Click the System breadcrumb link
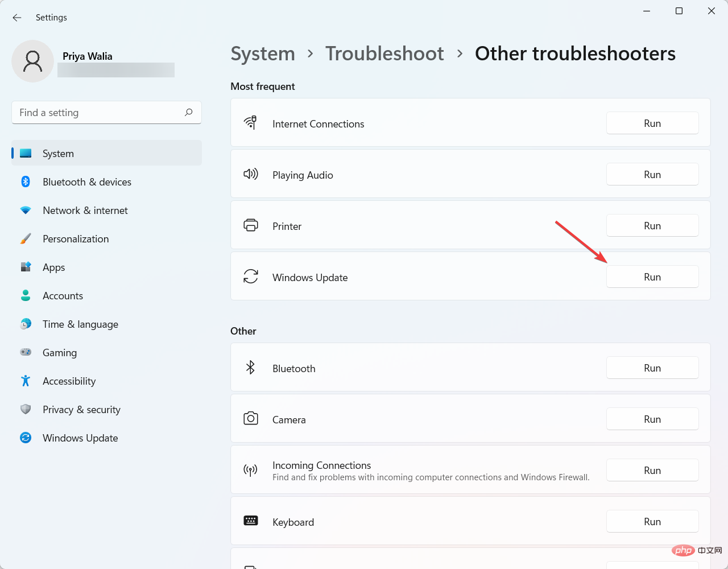This screenshot has height=569, width=728. pyautogui.click(x=263, y=53)
